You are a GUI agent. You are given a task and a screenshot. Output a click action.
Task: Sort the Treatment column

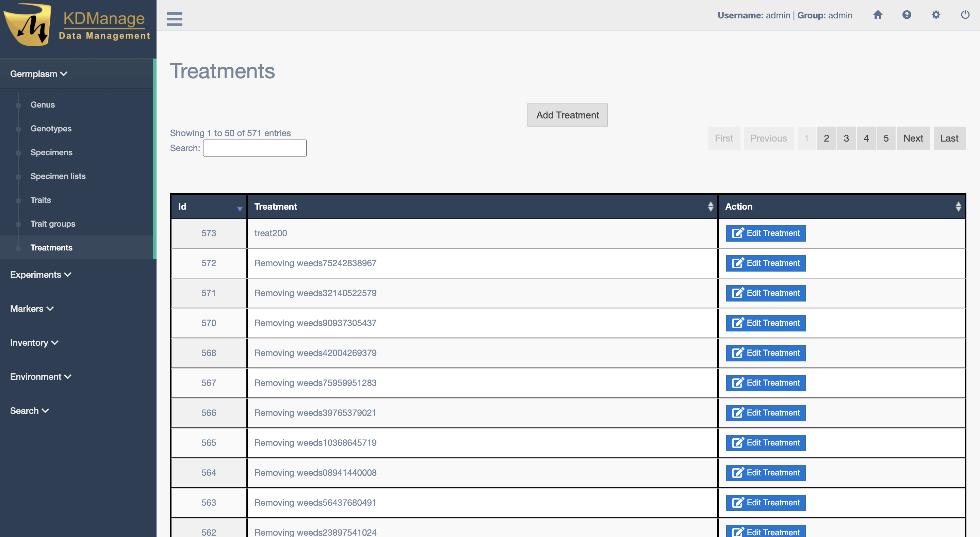[x=710, y=207]
